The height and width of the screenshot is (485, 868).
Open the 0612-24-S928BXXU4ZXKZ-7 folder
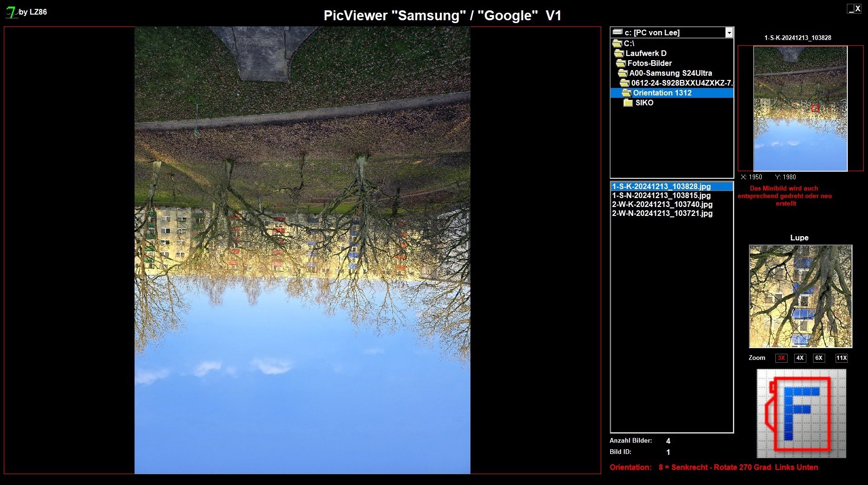[x=681, y=83]
